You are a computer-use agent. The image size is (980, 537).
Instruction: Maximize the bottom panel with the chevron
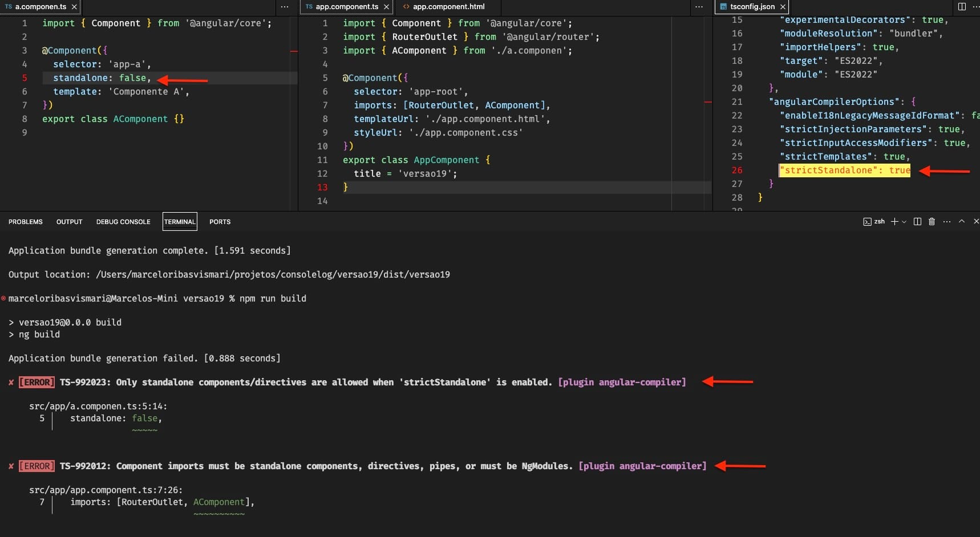pos(962,221)
